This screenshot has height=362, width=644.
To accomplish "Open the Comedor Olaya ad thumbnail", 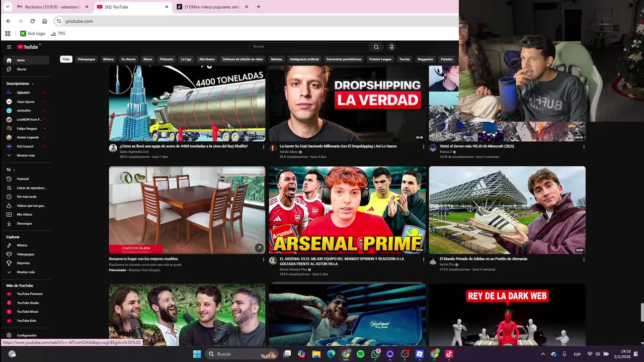I will (187, 210).
